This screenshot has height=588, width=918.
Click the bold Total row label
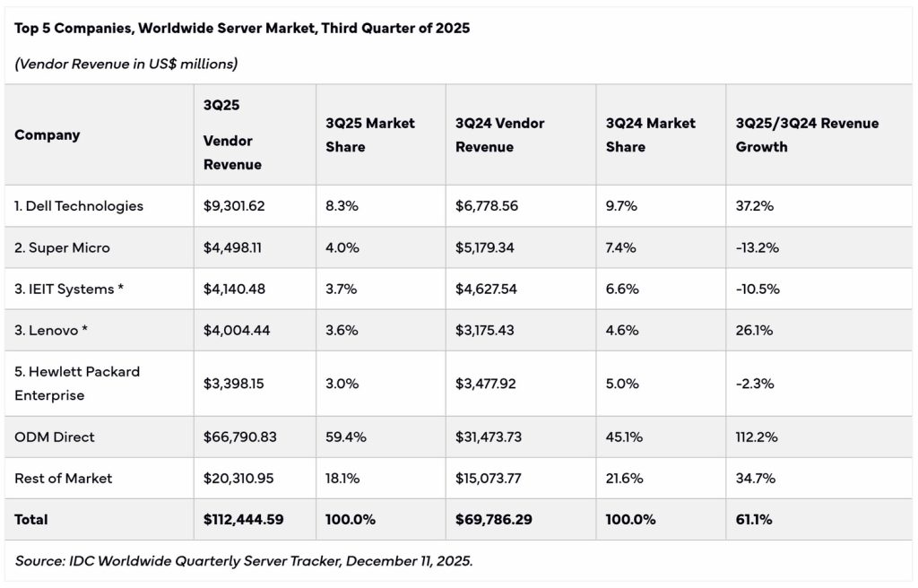[31, 520]
